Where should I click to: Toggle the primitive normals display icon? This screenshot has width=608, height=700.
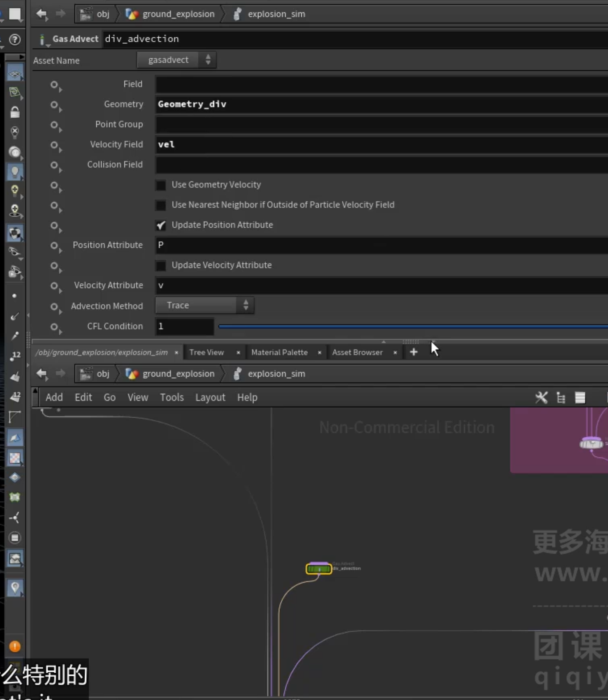15,376
